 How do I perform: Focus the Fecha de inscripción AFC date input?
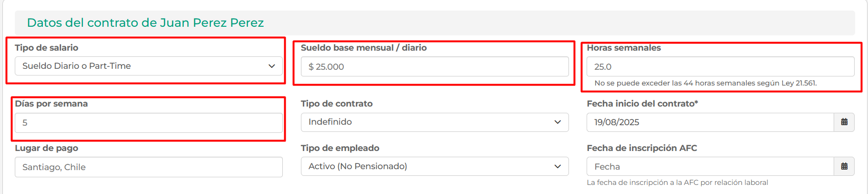click(x=710, y=167)
